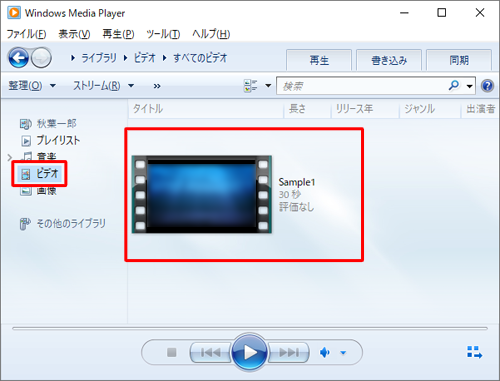This screenshot has height=381, width=500.
Task: Click the Sample1 video thumbnail
Action: click(x=202, y=194)
